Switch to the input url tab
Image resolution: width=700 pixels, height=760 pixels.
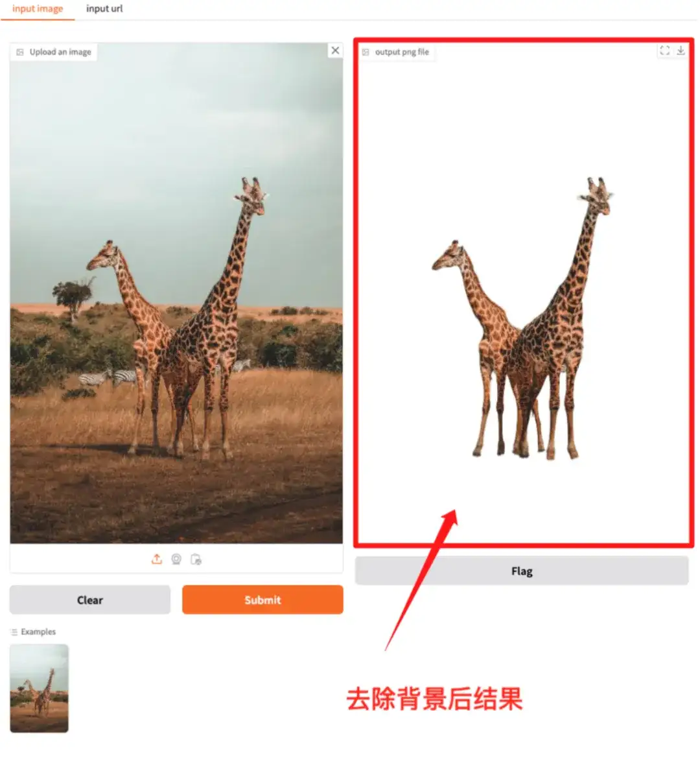[104, 8]
